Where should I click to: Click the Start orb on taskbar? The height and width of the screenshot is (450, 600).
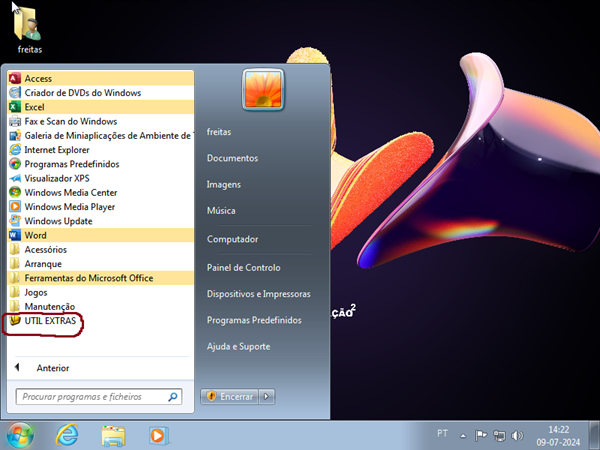point(20,435)
